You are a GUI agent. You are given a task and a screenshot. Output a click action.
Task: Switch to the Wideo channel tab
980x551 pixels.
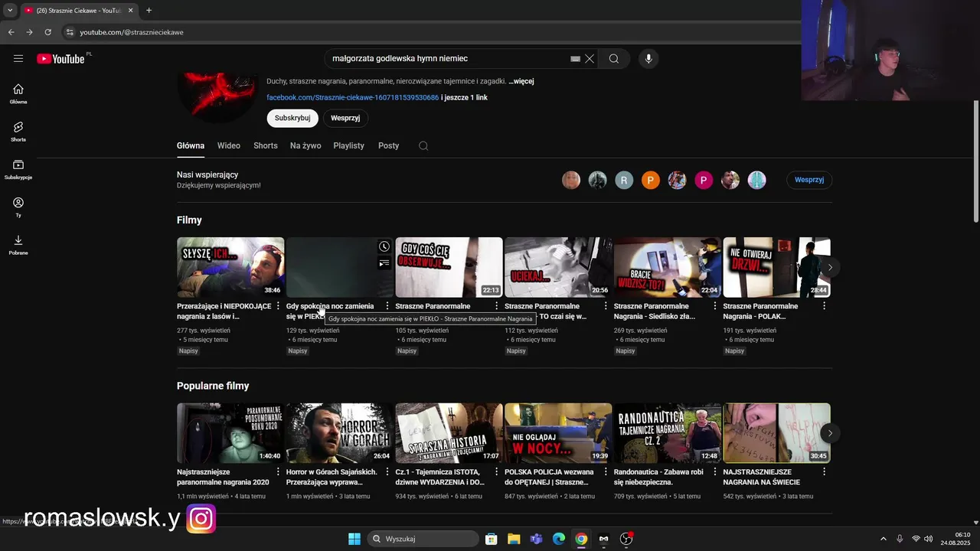coord(229,145)
